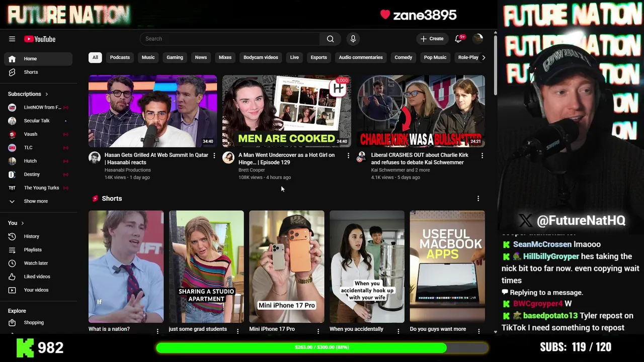Click Hasanabi Productions channel name
644x362 pixels.
pyautogui.click(x=127, y=170)
